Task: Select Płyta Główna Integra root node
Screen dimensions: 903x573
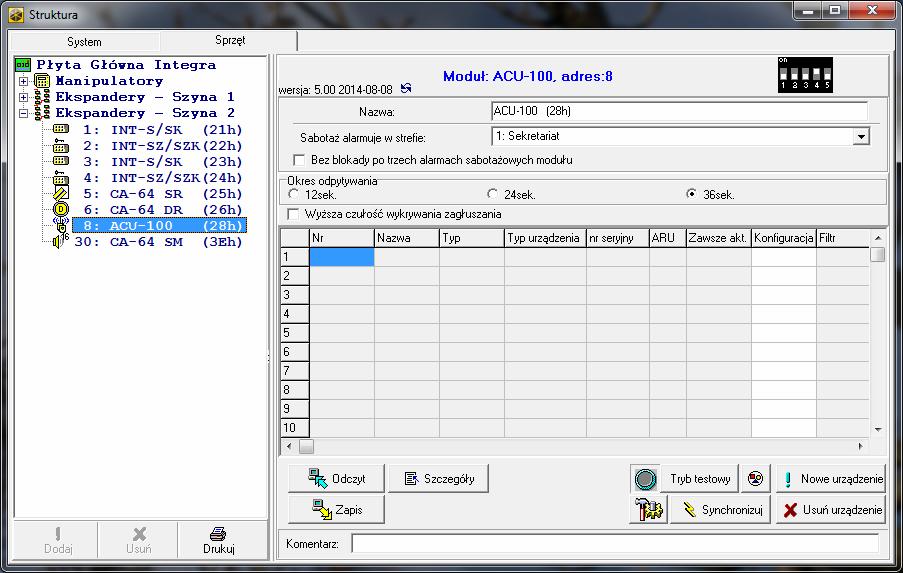Action: (x=126, y=64)
